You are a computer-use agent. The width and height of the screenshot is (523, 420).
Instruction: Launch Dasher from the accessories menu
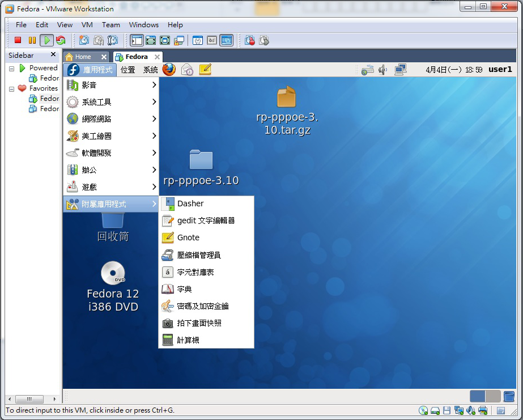point(206,203)
